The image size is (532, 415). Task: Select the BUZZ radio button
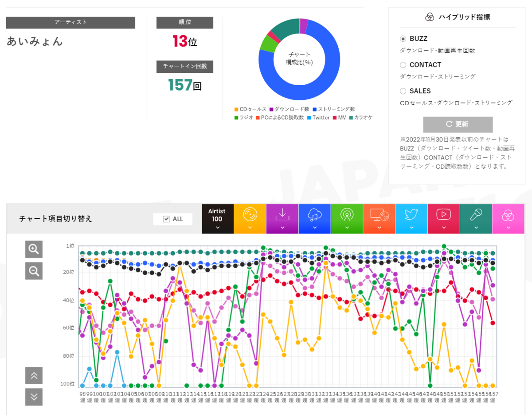pyautogui.click(x=403, y=39)
